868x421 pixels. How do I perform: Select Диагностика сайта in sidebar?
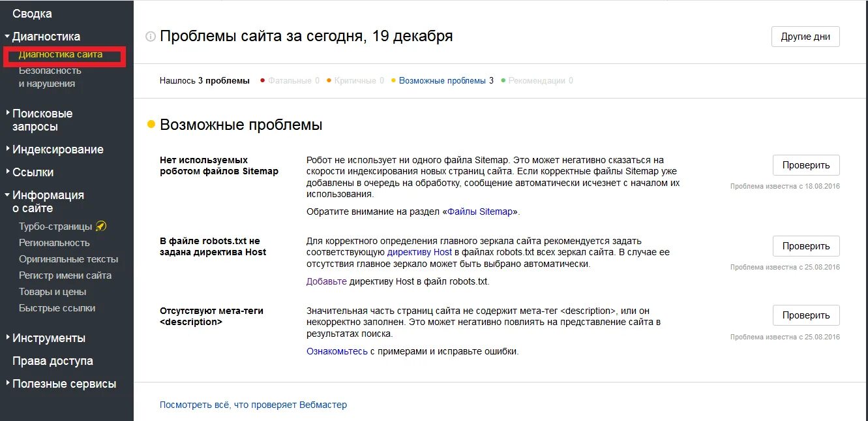coord(61,54)
